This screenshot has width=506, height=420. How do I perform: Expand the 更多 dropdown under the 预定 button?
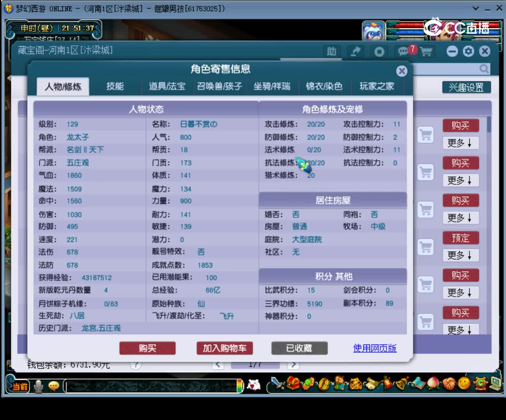coord(461,255)
